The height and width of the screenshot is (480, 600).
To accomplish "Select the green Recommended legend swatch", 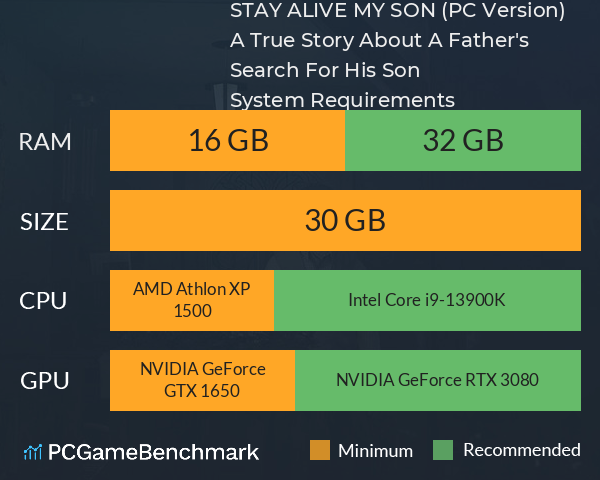I will 443,450.
